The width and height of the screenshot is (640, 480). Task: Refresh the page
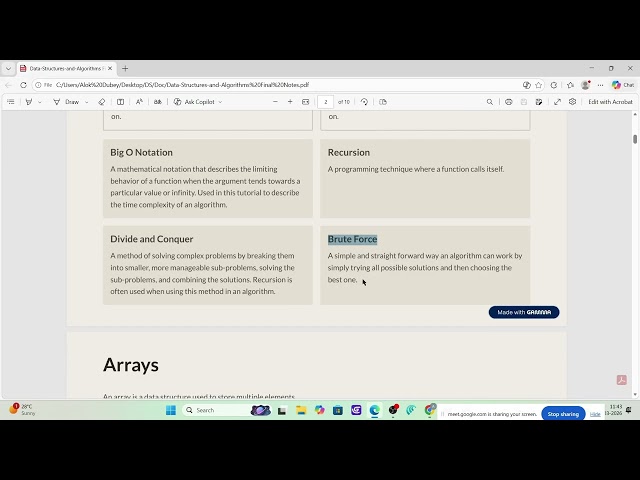click(23, 85)
